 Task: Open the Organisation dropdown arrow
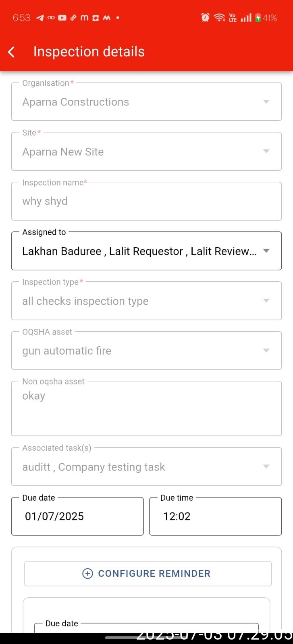point(266,102)
